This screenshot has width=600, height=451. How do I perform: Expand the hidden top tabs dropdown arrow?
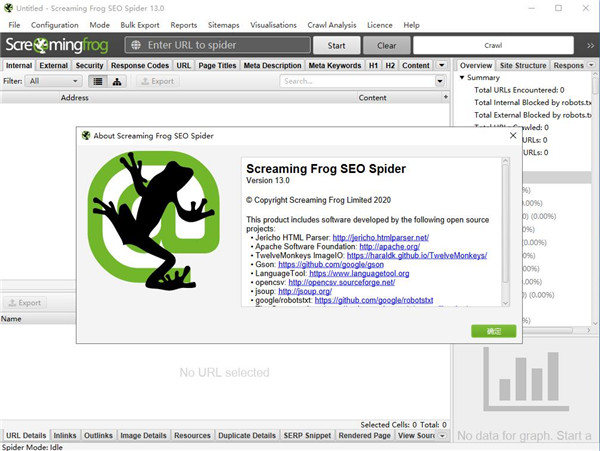443,65
